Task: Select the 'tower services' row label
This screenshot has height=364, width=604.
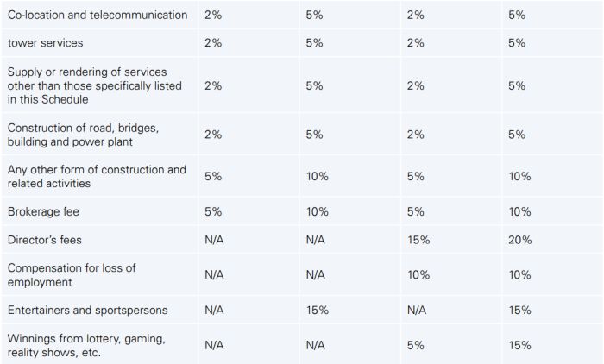Action: click(44, 41)
